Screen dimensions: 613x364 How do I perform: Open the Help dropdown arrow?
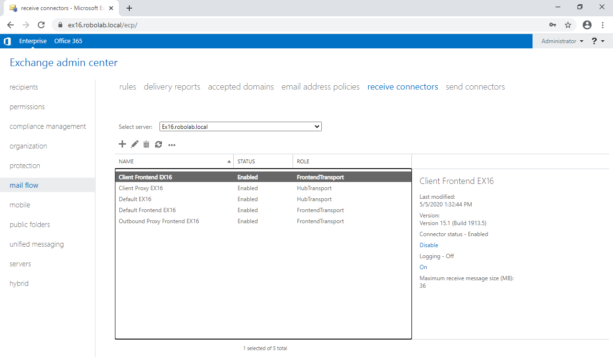tap(602, 41)
